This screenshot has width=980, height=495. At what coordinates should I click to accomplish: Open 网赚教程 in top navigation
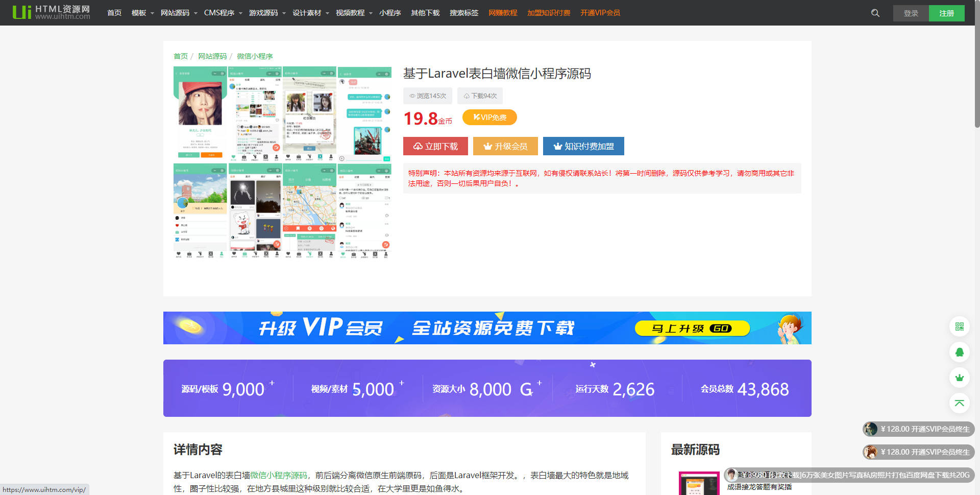point(503,13)
